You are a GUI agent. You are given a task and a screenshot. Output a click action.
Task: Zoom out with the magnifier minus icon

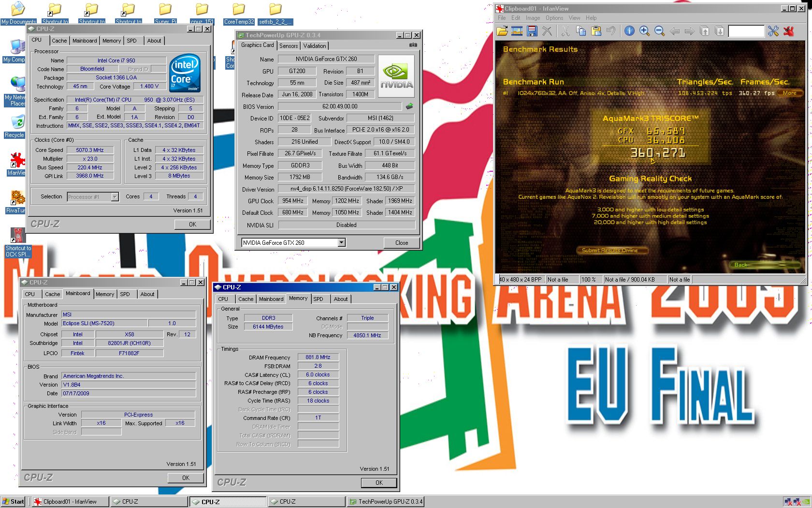pyautogui.click(x=659, y=31)
